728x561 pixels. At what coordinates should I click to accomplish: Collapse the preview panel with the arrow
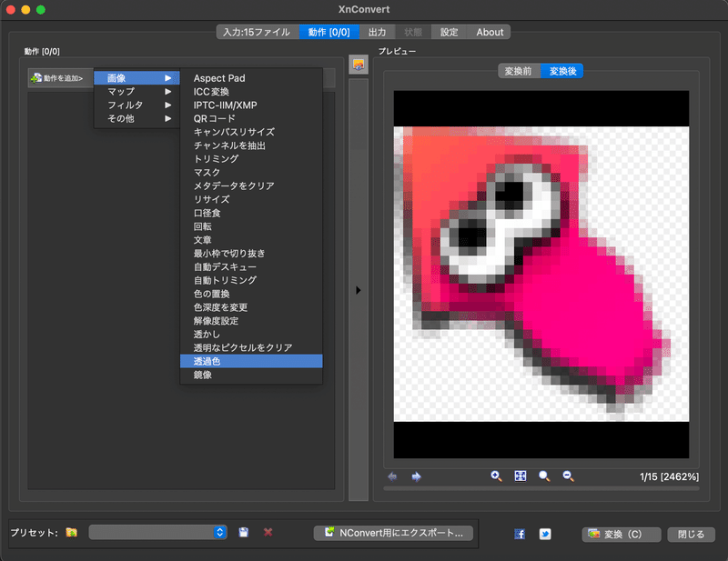point(358,290)
